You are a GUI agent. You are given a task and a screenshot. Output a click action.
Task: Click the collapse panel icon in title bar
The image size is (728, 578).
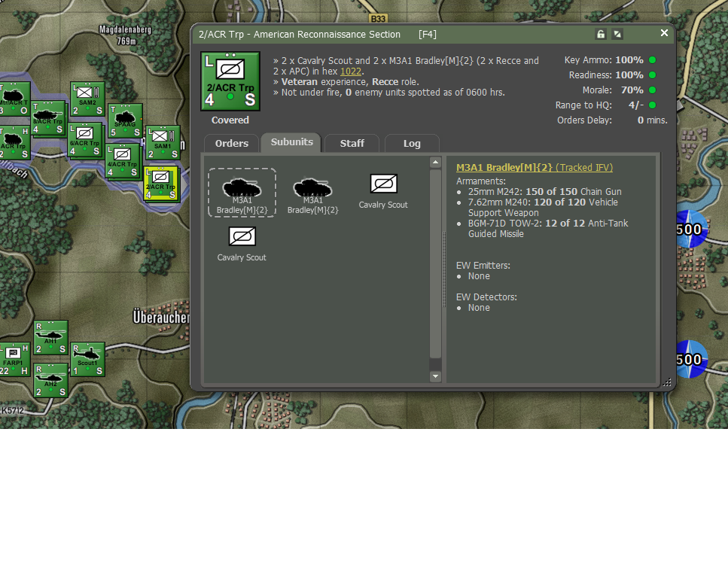[617, 34]
